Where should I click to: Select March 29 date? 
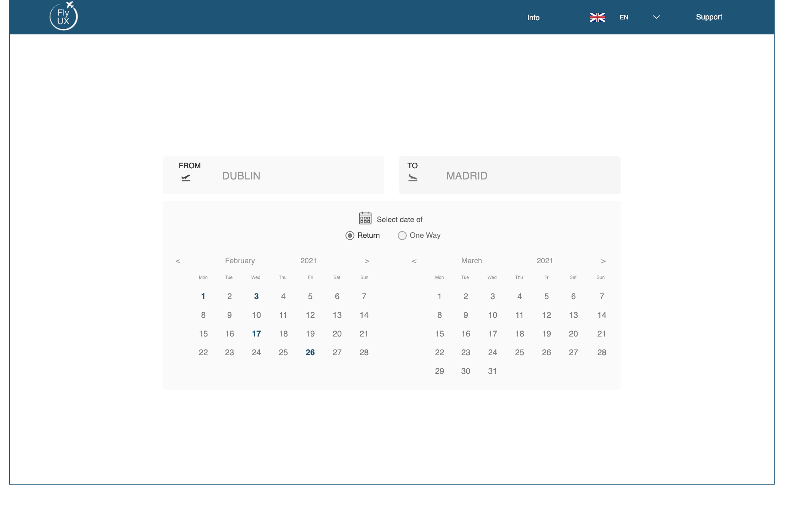coord(440,371)
